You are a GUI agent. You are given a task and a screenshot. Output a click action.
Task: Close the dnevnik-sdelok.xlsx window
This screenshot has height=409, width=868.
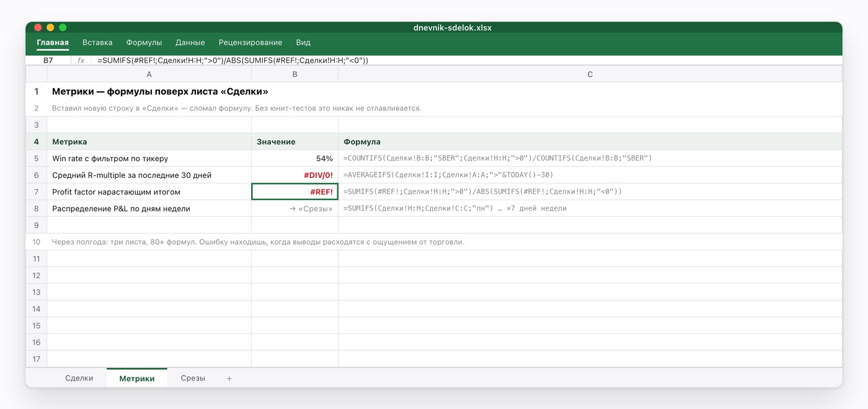pyautogui.click(x=38, y=27)
